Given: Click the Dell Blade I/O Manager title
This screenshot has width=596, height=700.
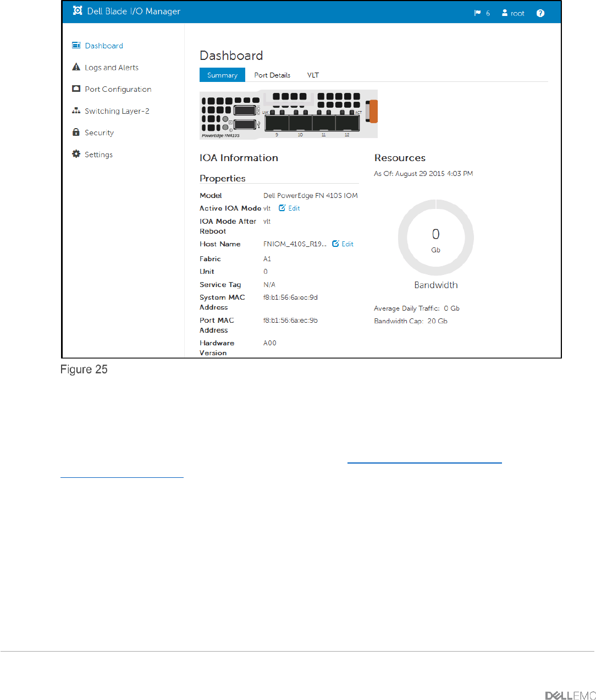Looking at the screenshot, I should (134, 11).
